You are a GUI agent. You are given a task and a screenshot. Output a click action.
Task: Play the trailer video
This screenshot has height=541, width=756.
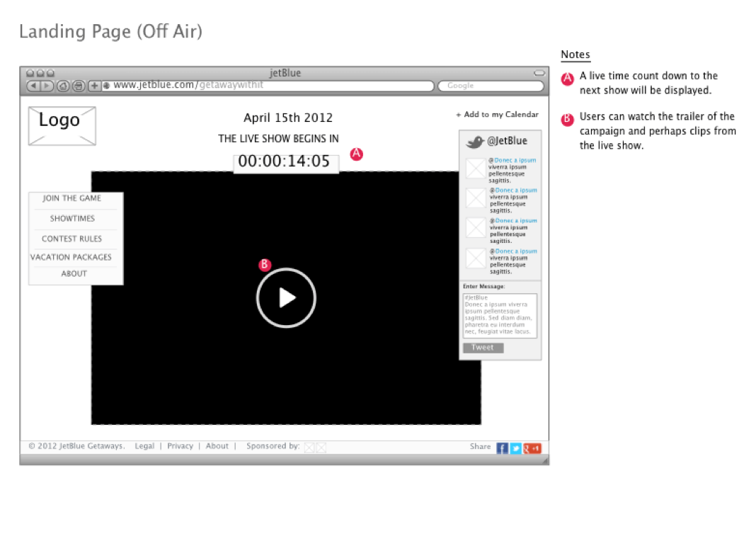pos(287,298)
